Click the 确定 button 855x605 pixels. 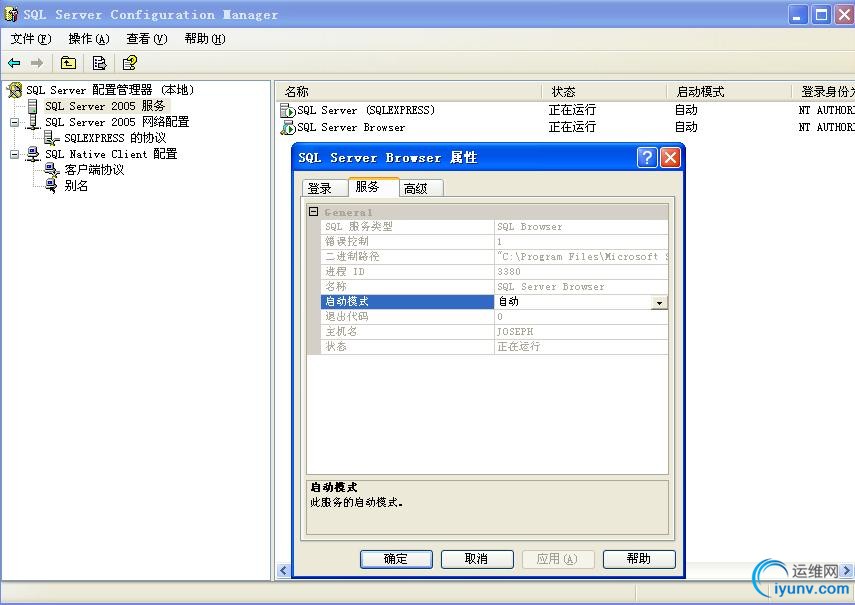pyautogui.click(x=396, y=559)
